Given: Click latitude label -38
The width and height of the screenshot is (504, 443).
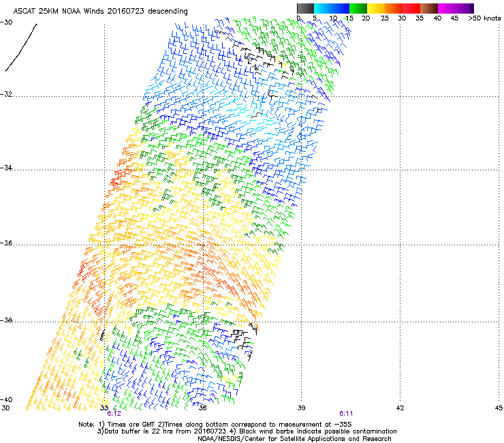Looking at the screenshot, I should [x=6, y=320].
